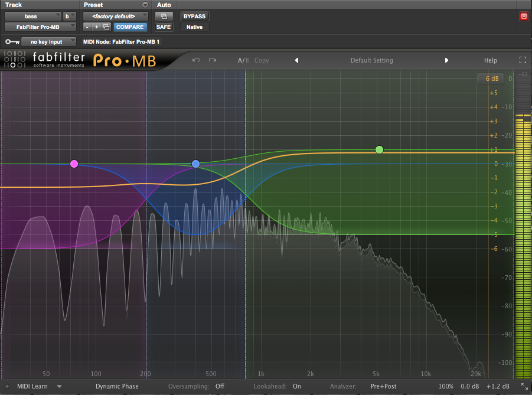Viewport: 532px width, 395px height.
Task: Enter full screen mode icon
Action: (x=523, y=60)
